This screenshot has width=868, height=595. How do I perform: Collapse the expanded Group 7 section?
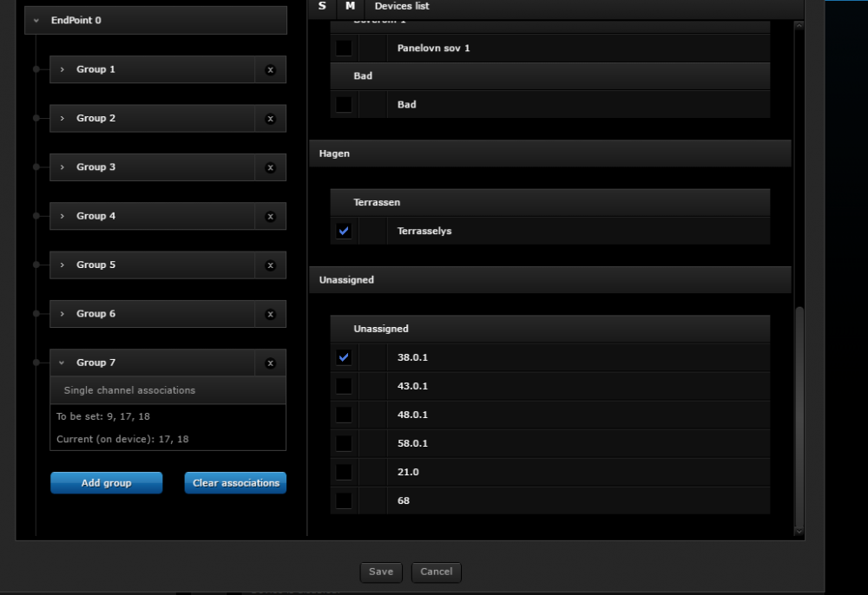[62, 363]
